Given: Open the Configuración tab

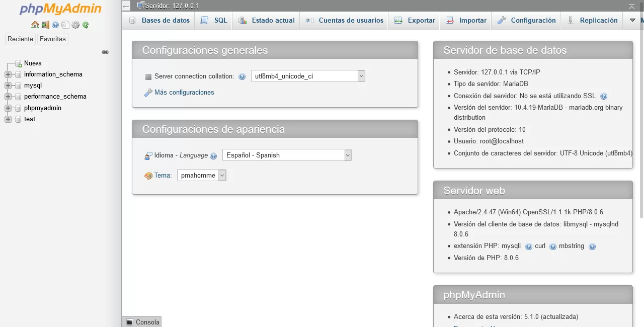Looking at the screenshot, I should [526, 21].
